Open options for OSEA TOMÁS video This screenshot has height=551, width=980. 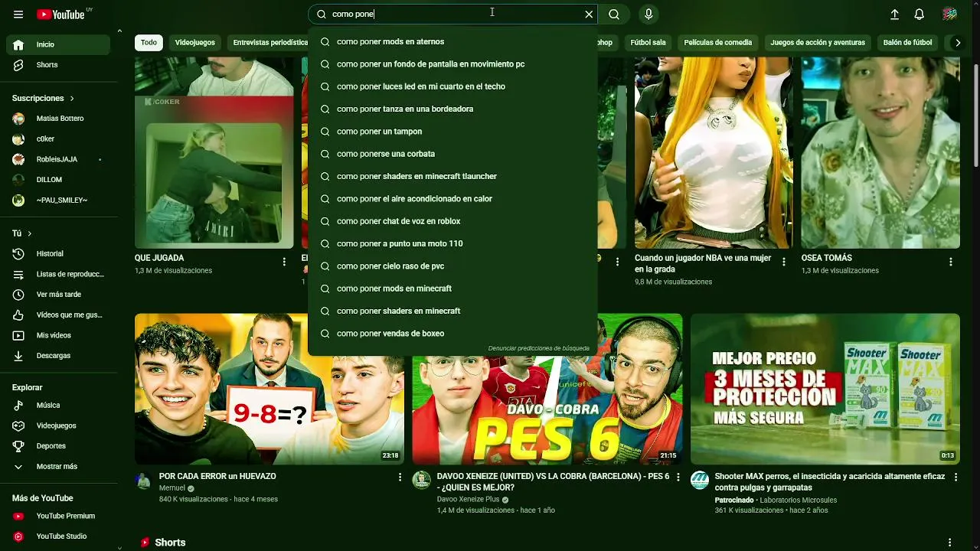click(x=950, y=262)
